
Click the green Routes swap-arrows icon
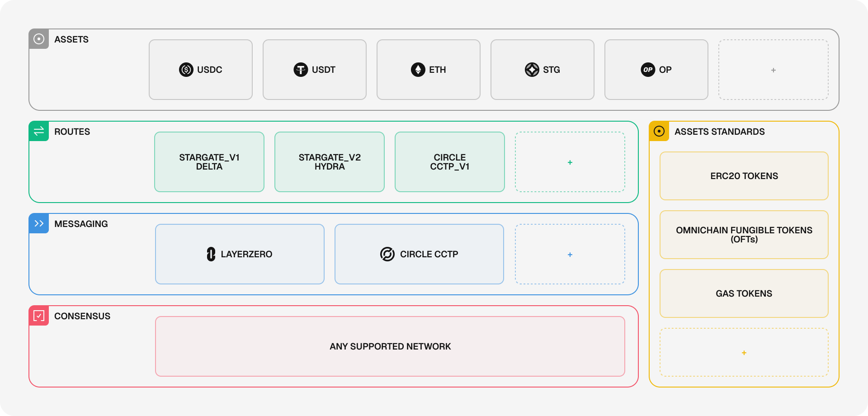[39, 131]
